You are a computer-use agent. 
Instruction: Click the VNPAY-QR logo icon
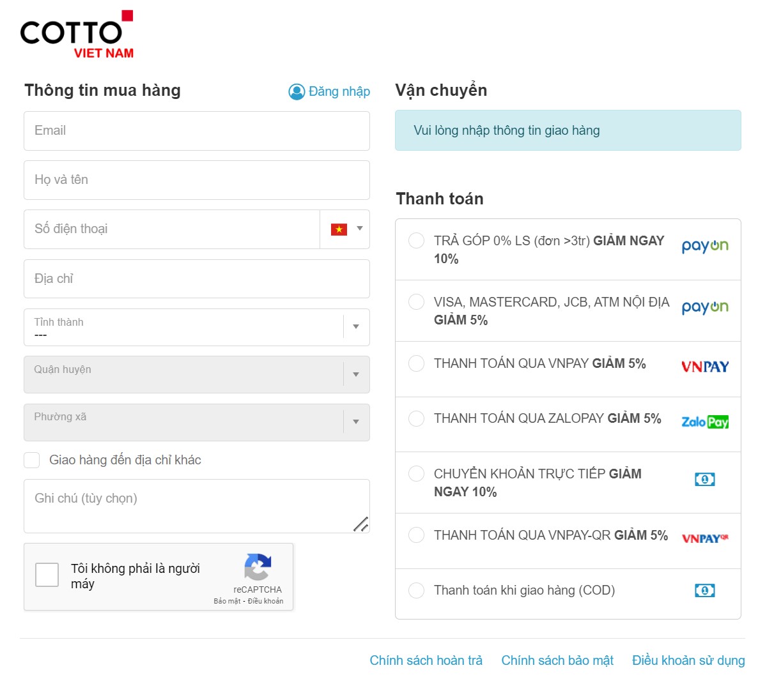point(705,538)
